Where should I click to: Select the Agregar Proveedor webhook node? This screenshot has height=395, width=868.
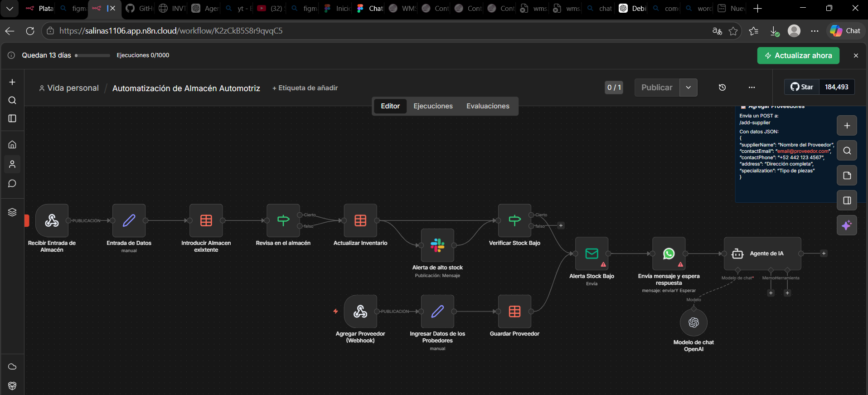(x=360, y=311)
